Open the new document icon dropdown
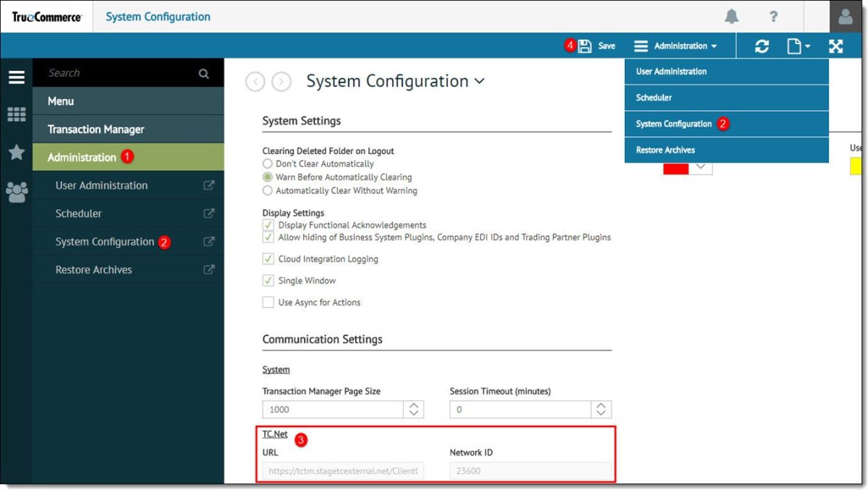The width and height of the screenshot is (868, 490). click(799, 46)
